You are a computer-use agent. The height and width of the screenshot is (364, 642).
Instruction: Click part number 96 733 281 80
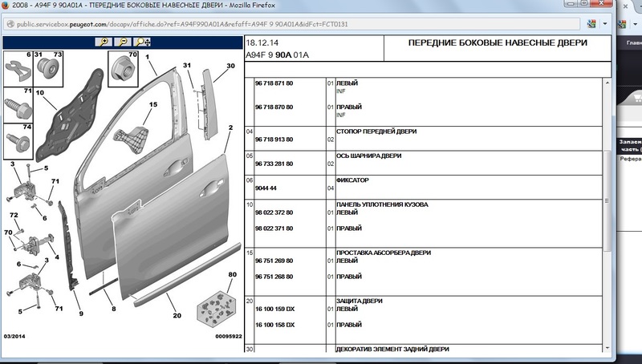click(274, 164)
